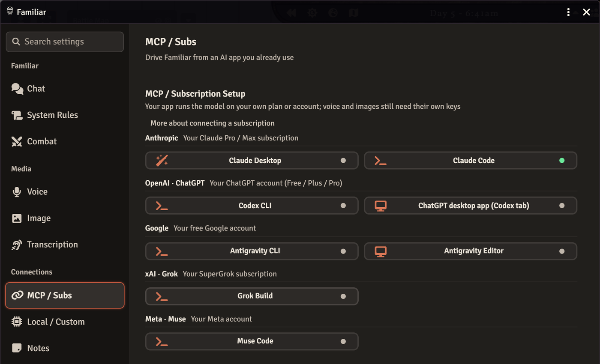600x364 pixels.
Task: Click ChatGPT desktop app monitor icon
Action: (x=381, y=206)
